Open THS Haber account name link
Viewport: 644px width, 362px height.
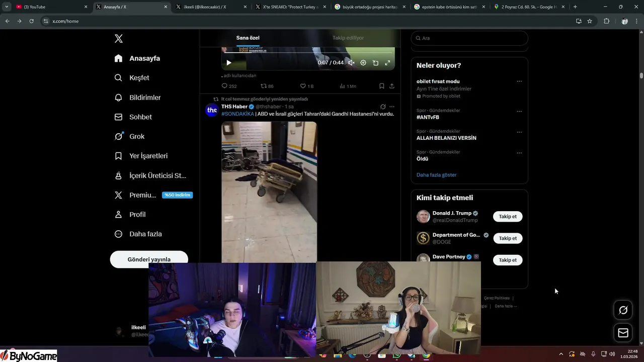[234, 107]
